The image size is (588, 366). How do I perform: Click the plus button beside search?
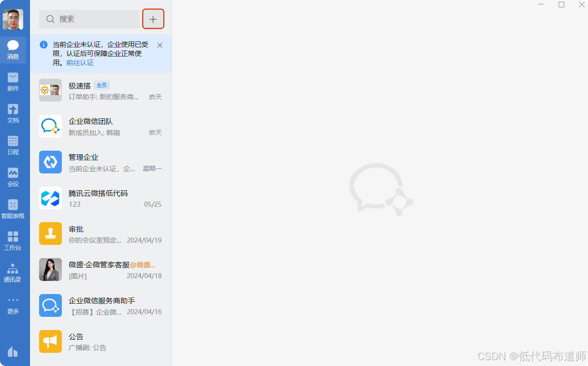click(153, 19)
